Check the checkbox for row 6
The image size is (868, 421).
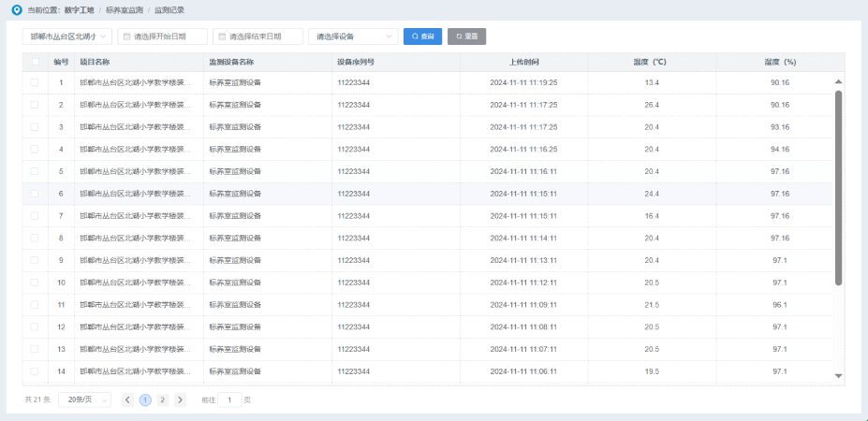36,194
